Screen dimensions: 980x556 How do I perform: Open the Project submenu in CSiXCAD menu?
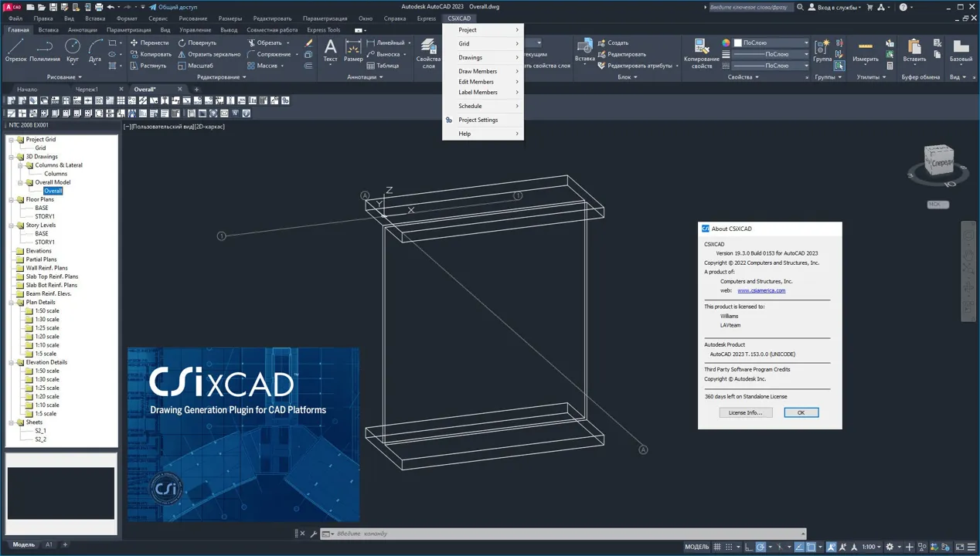point(483,30)
